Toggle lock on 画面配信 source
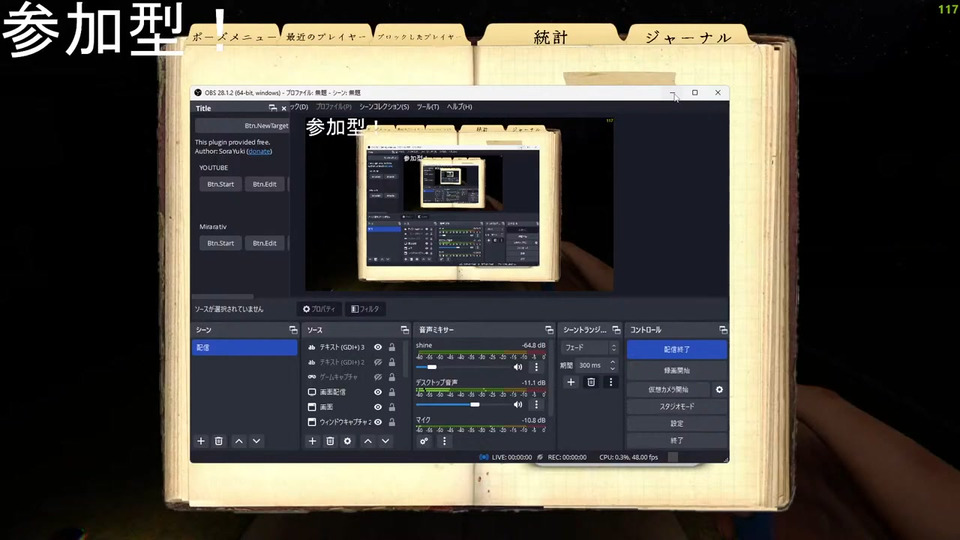This screenshot has height=540, width=960. 392,392
